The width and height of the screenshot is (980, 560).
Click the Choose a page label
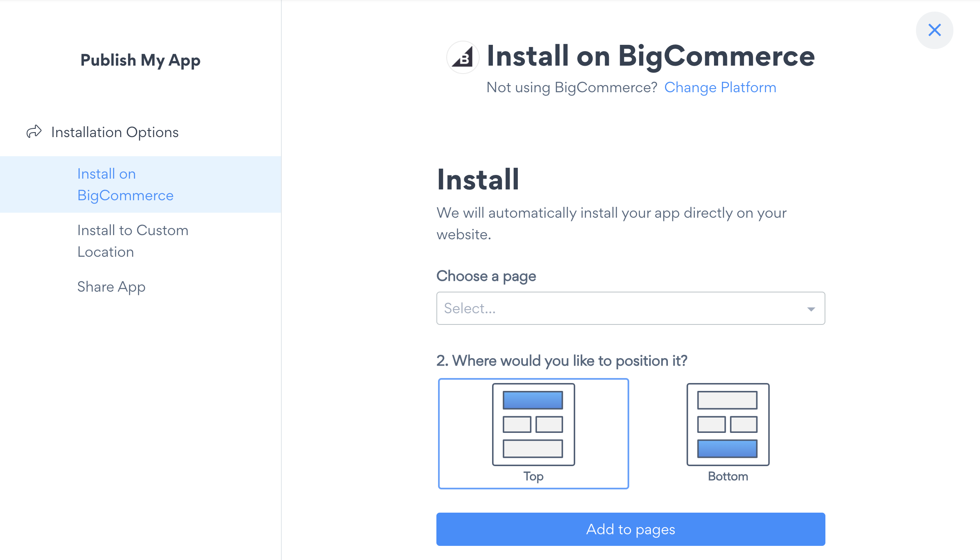(x=486, y=276)
